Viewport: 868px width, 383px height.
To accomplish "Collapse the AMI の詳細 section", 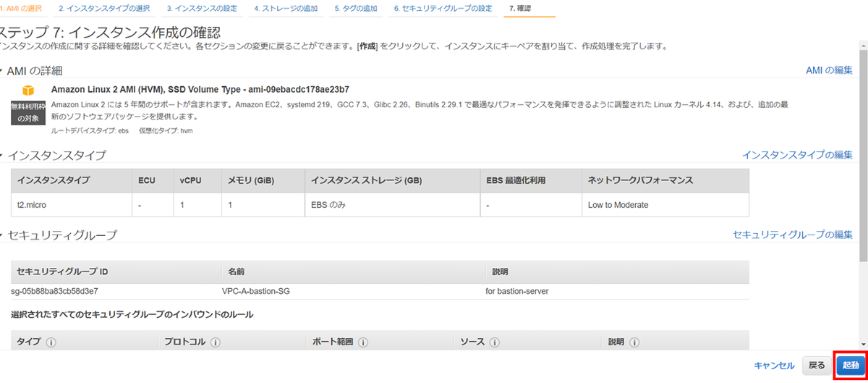I will [x=1, y=71].
